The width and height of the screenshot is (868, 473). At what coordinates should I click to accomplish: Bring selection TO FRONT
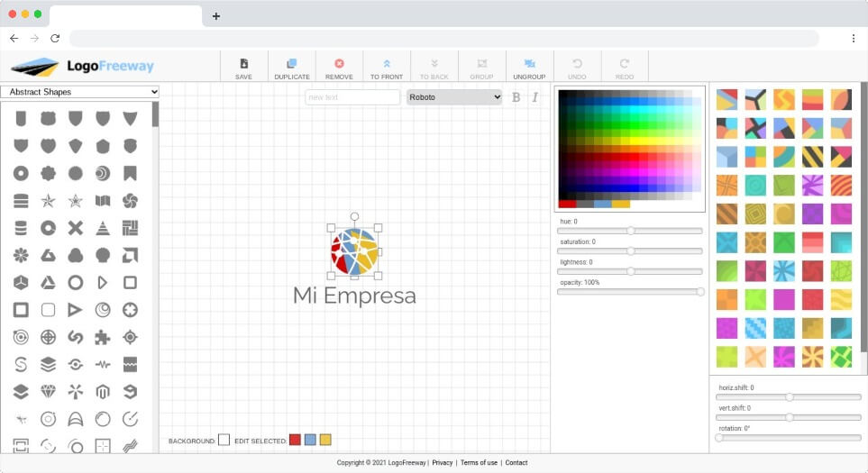[387, 68]
